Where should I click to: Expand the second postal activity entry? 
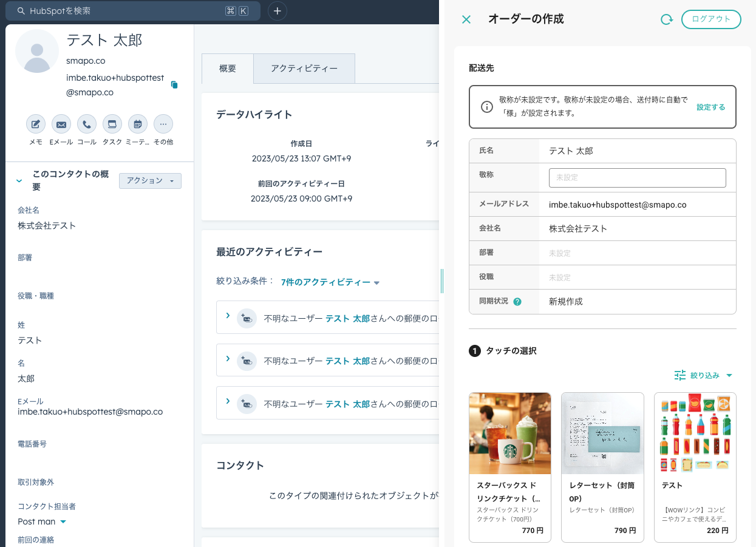pyautogui.click(x=228, y=359)
